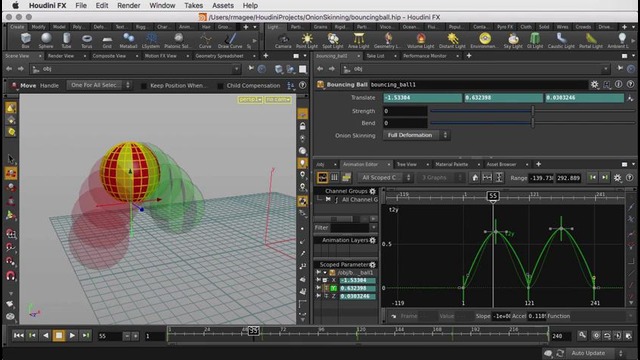Open parameter gear menu for Bouncing Ball
The height and width of the screenshot is (360, 640).
(x=594, y=84)
